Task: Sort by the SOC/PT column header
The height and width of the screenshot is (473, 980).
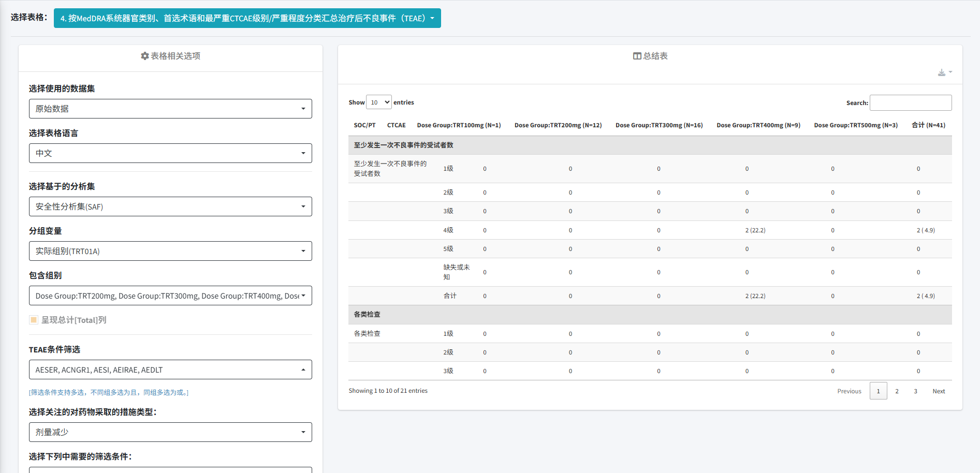Action: [x=364, y=125]
